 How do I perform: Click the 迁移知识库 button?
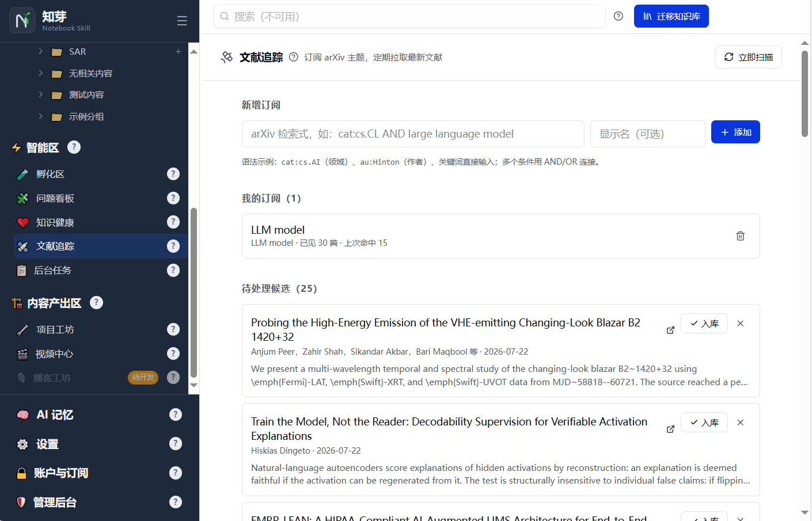tap(671, 16)
